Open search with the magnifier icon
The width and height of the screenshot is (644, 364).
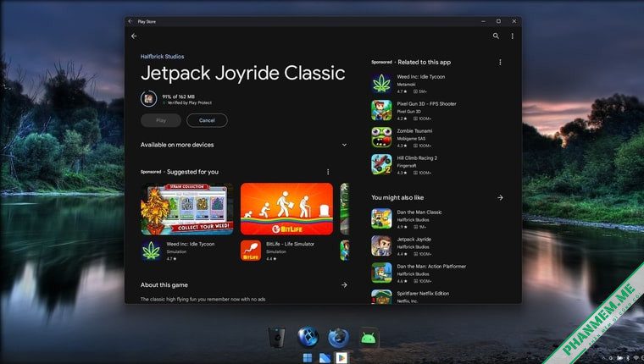click(x=496, y=36)
